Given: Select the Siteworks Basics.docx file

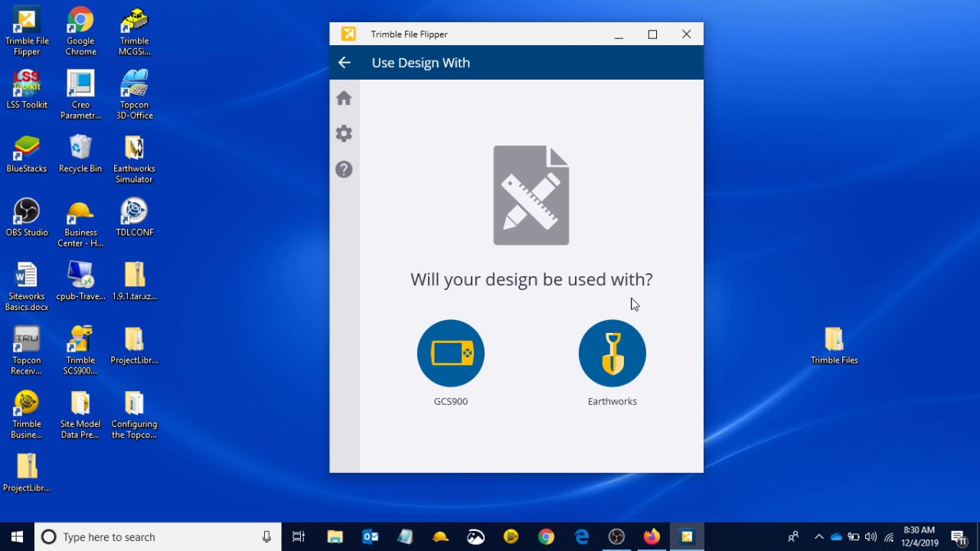Looking at the screenshot, I should click(27, 287).
